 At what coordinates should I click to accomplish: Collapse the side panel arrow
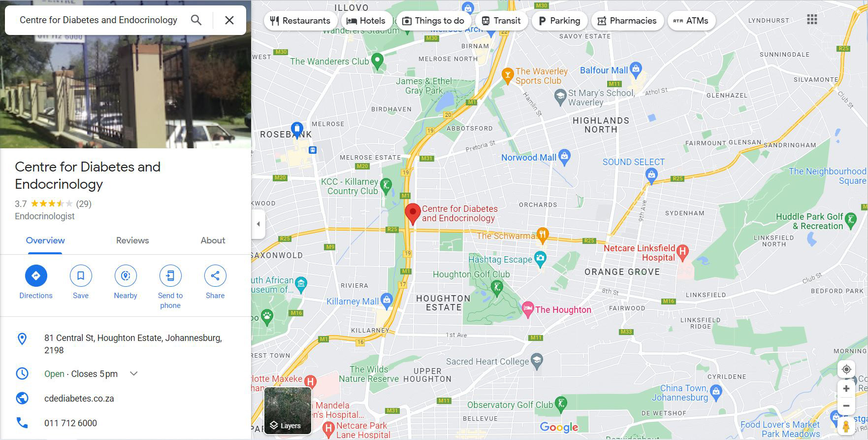258,224
